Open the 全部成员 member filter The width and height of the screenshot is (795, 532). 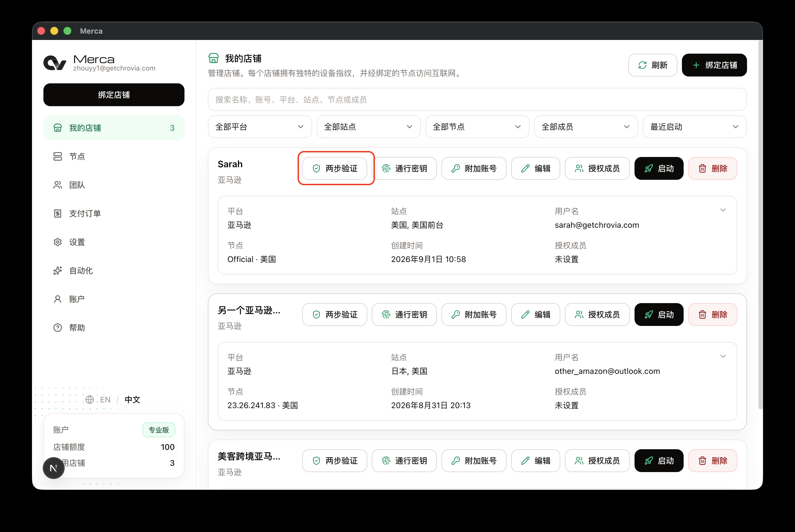586,126
